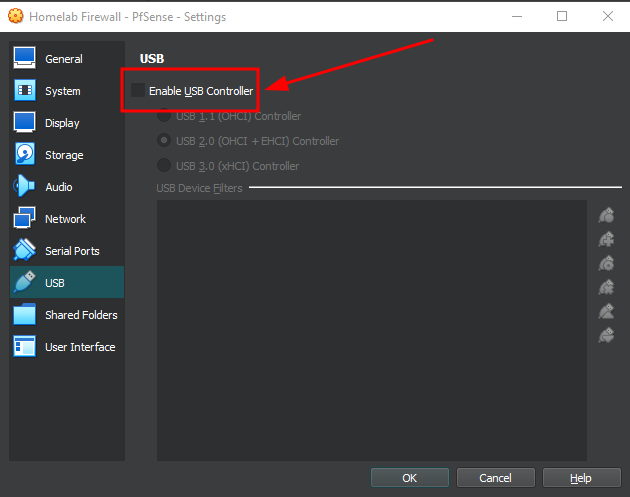Switch to Audio settings
630x497 pixels.
point(67,187)
